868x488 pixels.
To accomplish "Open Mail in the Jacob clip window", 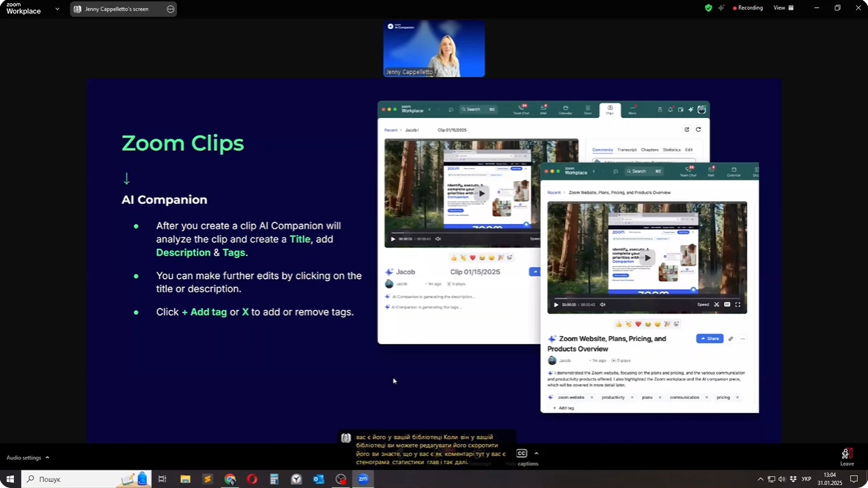I will 543,109.
